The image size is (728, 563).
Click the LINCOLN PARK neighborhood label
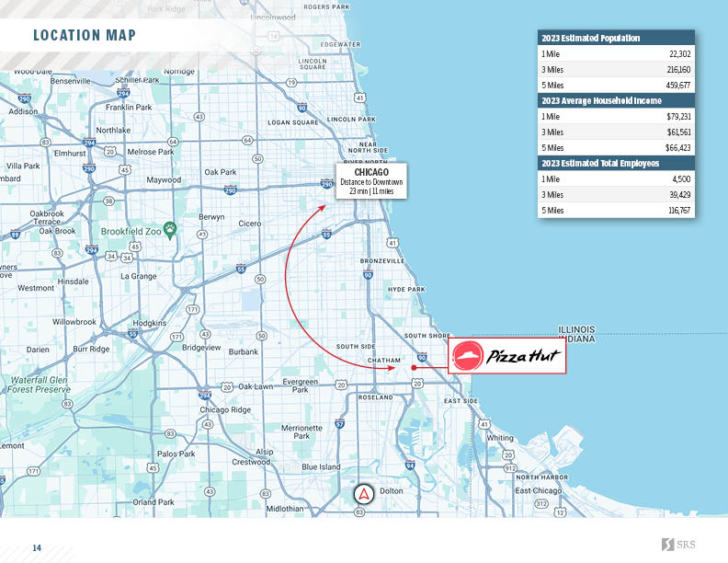(x=351, y=120)
